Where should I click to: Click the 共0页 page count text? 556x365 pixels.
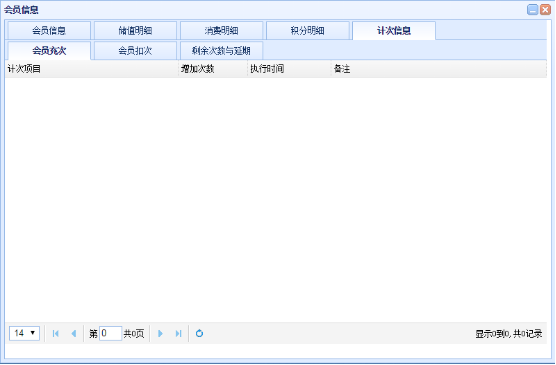(134, 334)
